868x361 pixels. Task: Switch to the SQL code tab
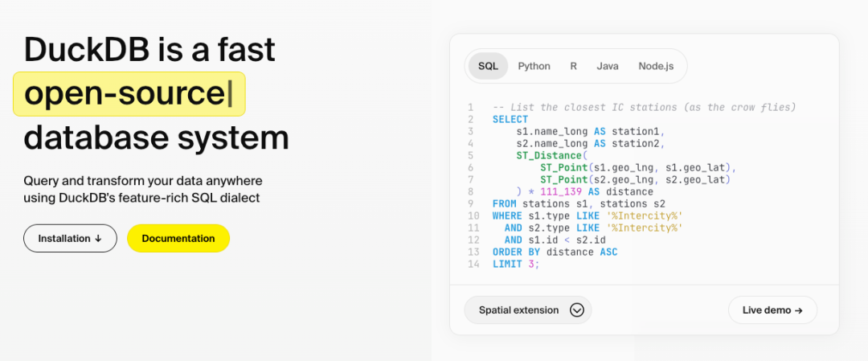tap(488, 66)
